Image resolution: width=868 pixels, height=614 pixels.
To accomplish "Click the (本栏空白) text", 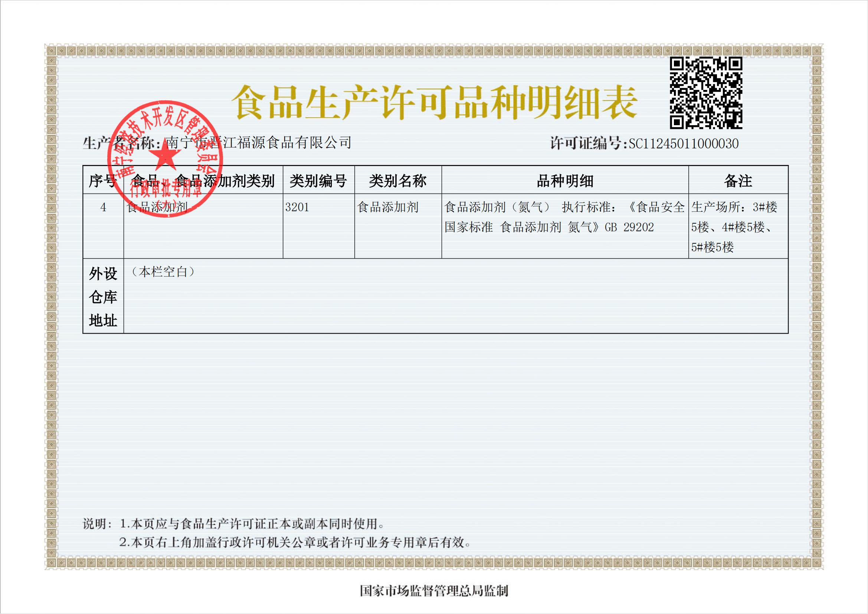I will click(x=163, y=272).
